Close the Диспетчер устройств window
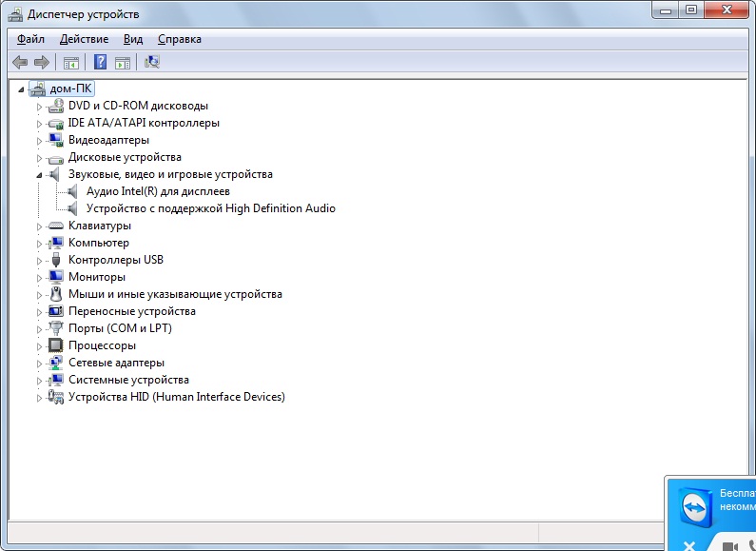Screen dimensions: 756x551 coord(727,10)
